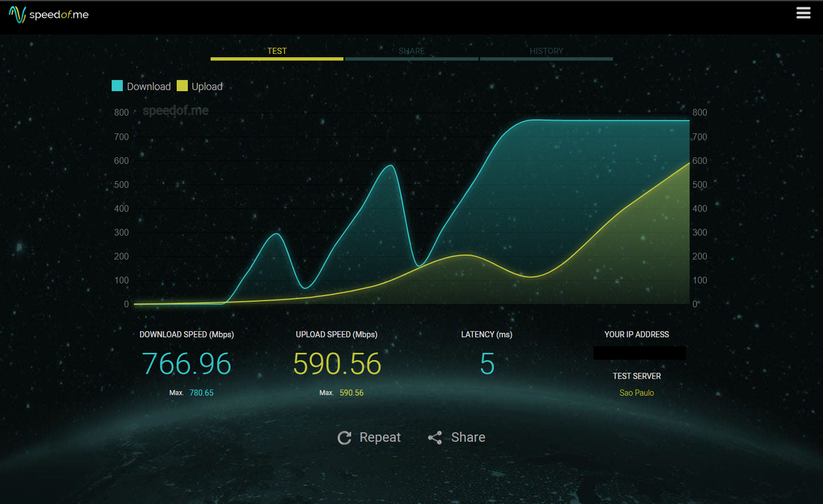
Task: Click the redacted IP address field
Action: point(640,353)
